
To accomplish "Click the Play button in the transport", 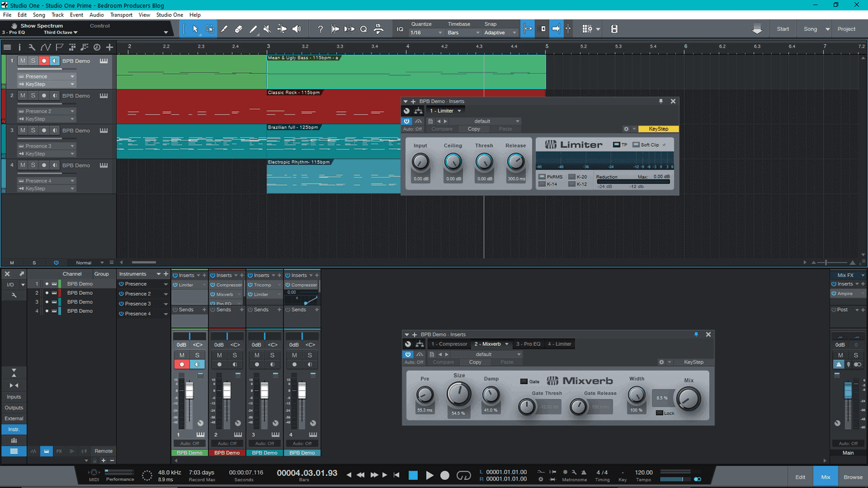I will (429, 475).
